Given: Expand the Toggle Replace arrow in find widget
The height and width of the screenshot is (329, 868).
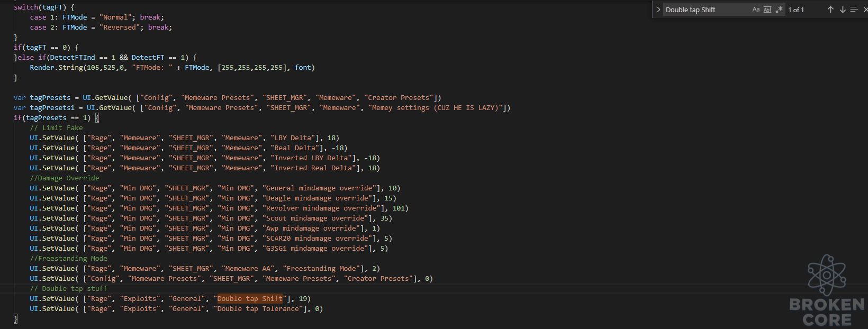Looking at the screenshot, I should pos(658,10).
